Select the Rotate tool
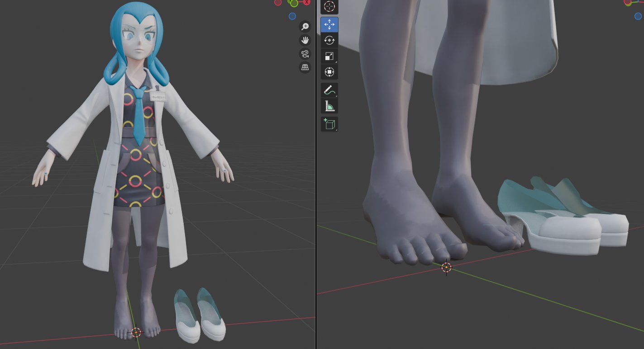The image size is (644, 349). 329,40
